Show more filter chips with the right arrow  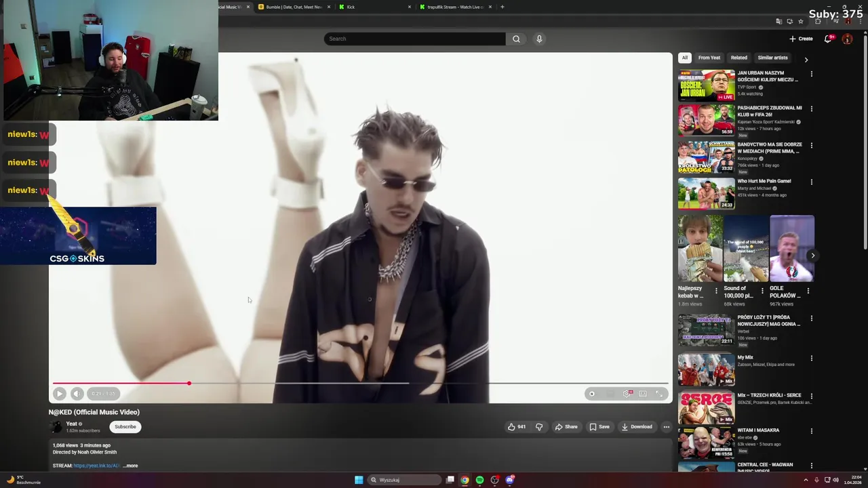806,60
